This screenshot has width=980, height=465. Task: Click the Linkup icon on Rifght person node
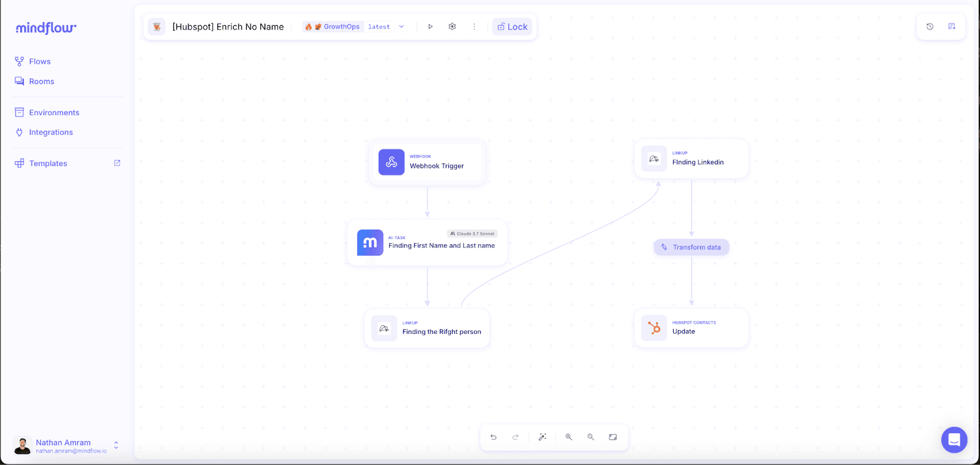pos(384,328)
